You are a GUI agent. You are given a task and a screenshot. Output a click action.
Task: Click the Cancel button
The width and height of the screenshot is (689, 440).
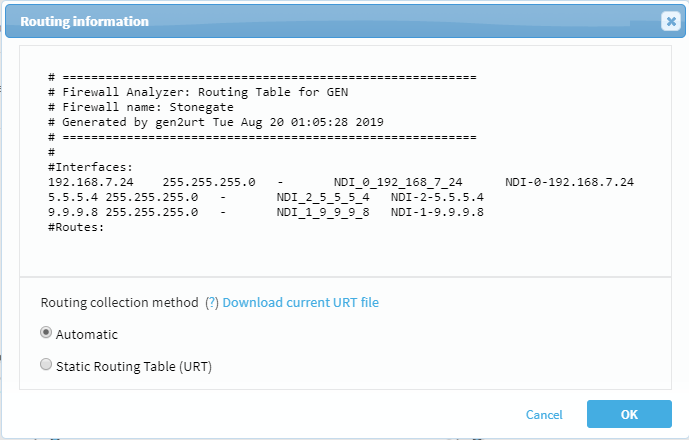[x=544, y=415]
